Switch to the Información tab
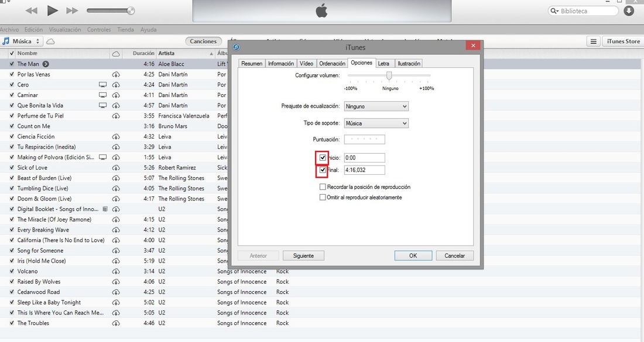 (x=281, y=64)
